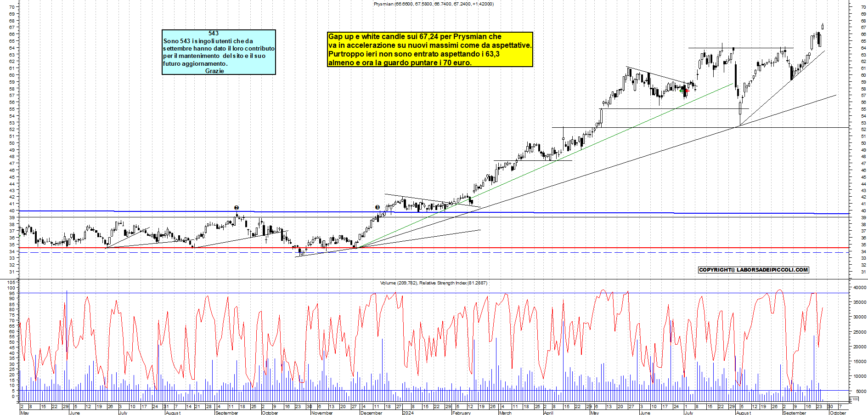This screenshot has width=868, height=415.
Task: Click the 35000 volume scale value
Action: click(860, 302)
